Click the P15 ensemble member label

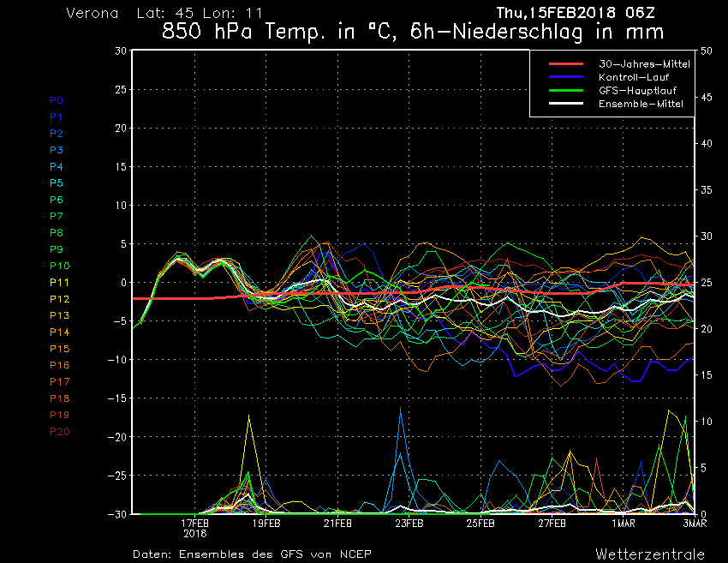click(60, 349)
